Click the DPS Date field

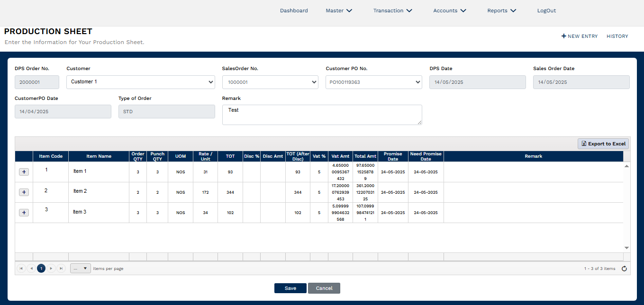[478, 82]
